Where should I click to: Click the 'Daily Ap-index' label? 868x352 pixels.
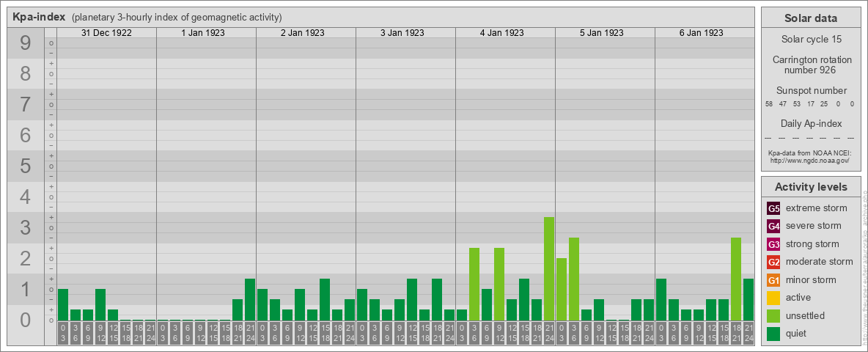coord(811,123)
